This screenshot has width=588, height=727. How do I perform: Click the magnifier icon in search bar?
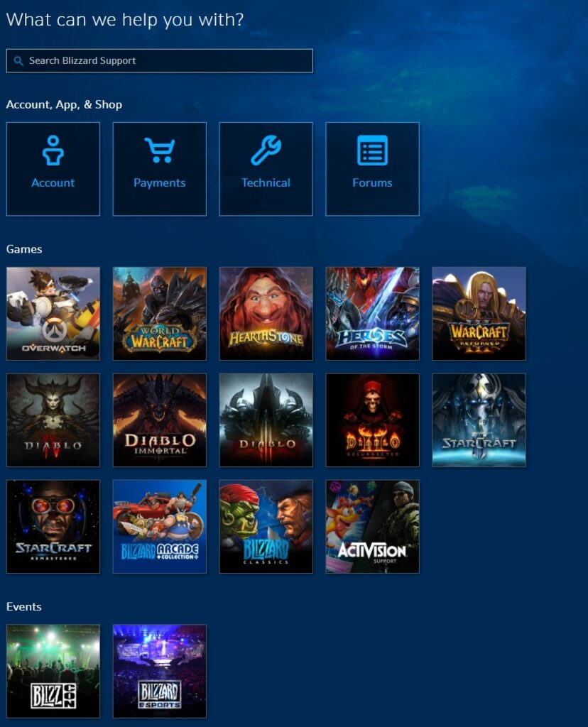click(18, 61)
